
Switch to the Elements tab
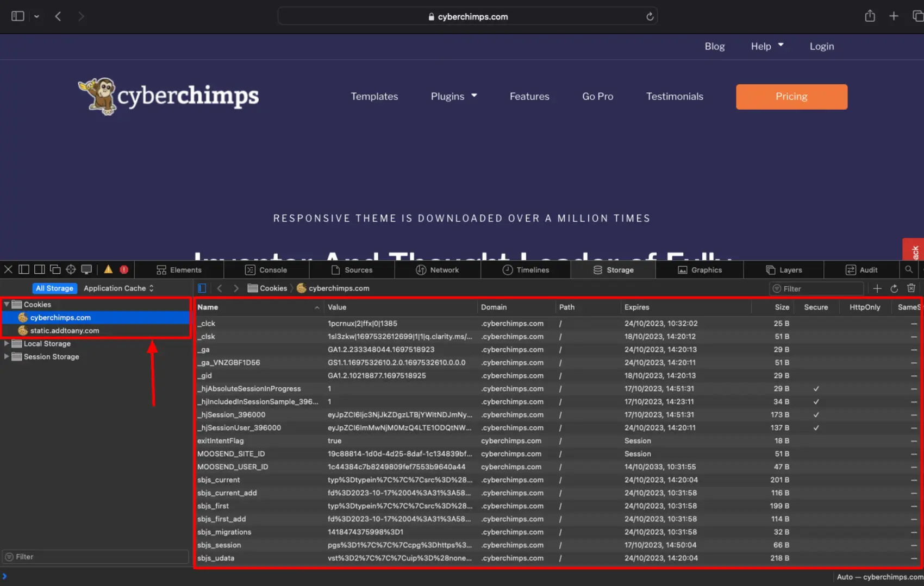[x=179, y=270]
